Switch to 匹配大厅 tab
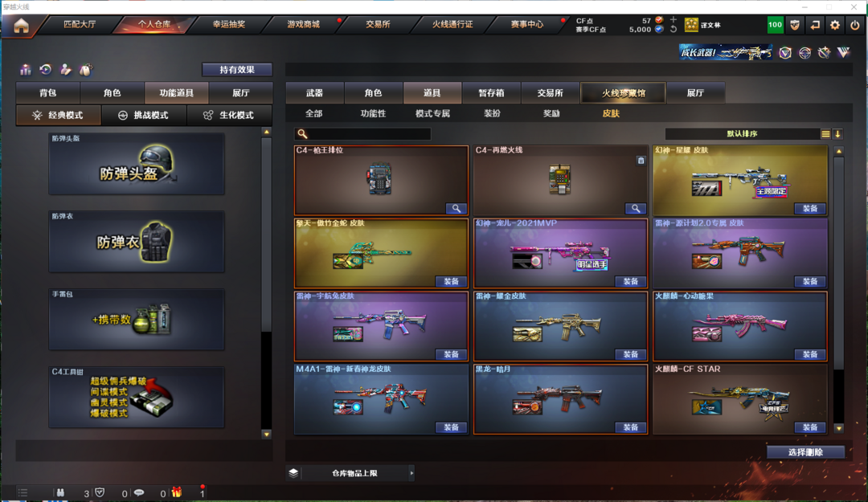 (80, 24)
